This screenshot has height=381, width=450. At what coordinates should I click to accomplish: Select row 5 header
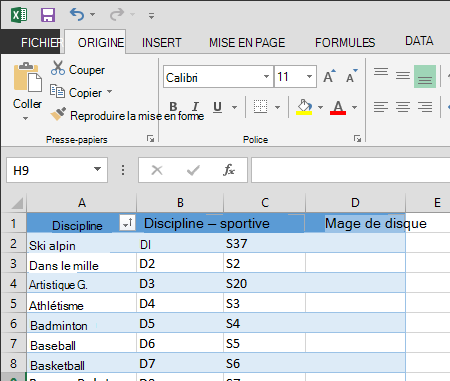click(13, 303)
